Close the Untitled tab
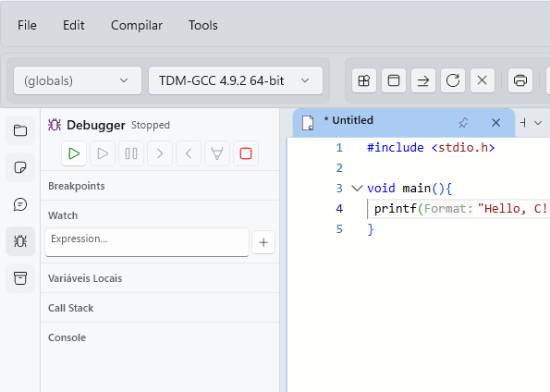The height and width of the screenshot is (392, 550). coord(495,123)
